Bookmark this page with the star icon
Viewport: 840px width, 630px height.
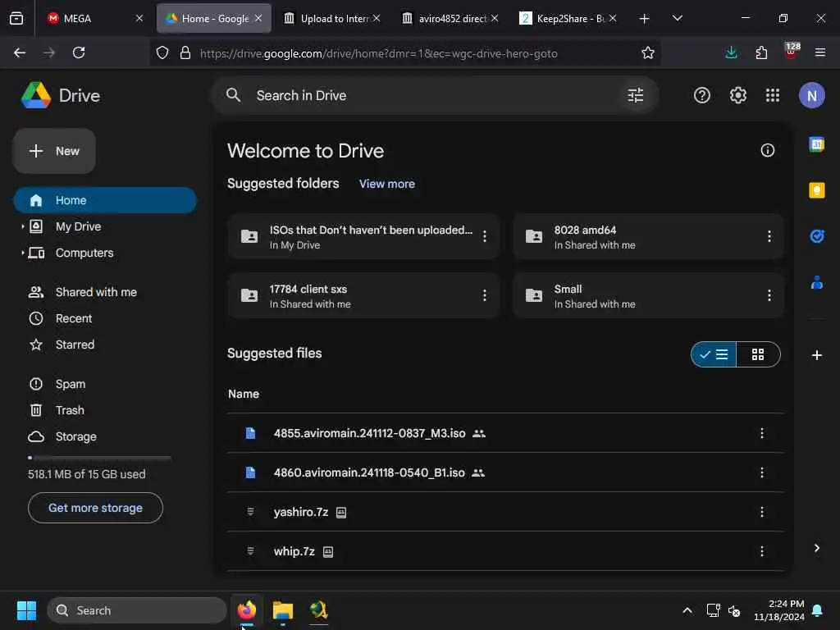[648, 52]
